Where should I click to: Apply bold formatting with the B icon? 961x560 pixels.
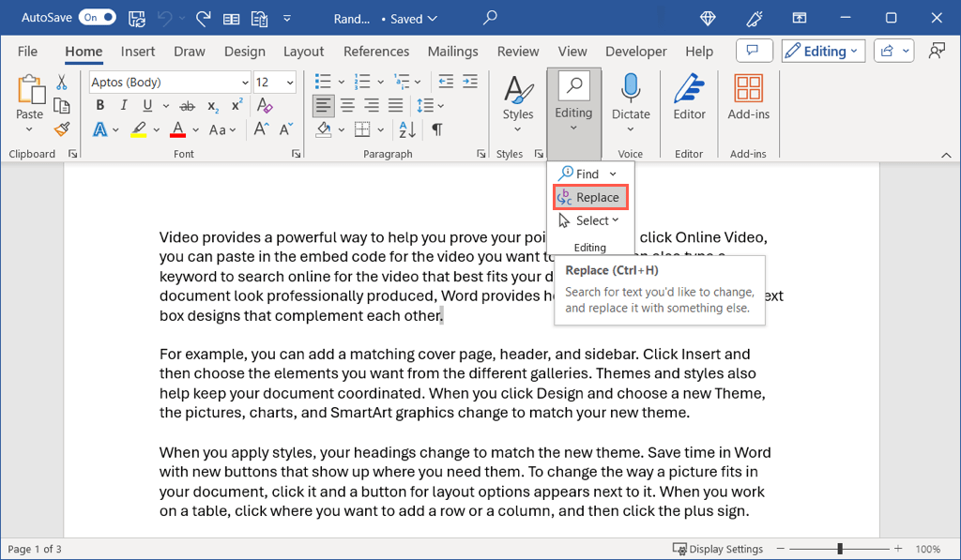99,129
